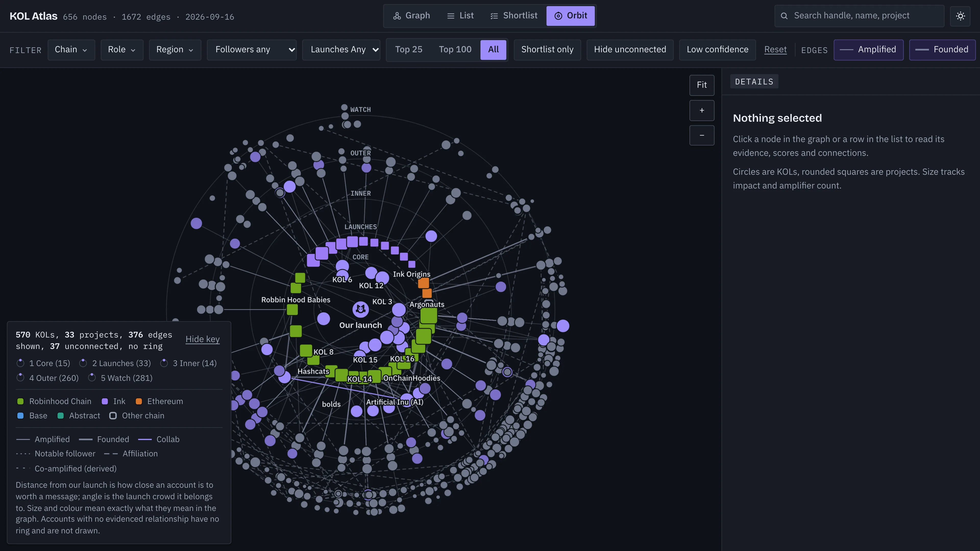Viewport: 980px width, 551px height.
Task: Select the orange Ink Origins project square
Action: pyautogui.click(x=423, y=283)
